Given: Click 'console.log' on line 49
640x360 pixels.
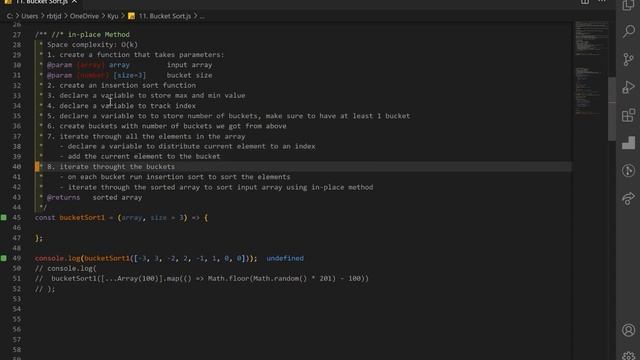Looking at the screenshot, I should (x=58, y=258).
